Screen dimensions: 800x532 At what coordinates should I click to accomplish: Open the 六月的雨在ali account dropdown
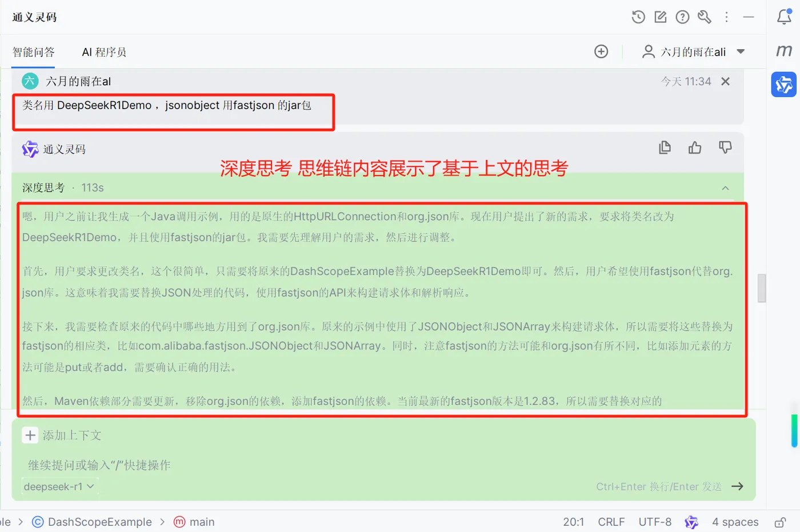pos(694,52)
